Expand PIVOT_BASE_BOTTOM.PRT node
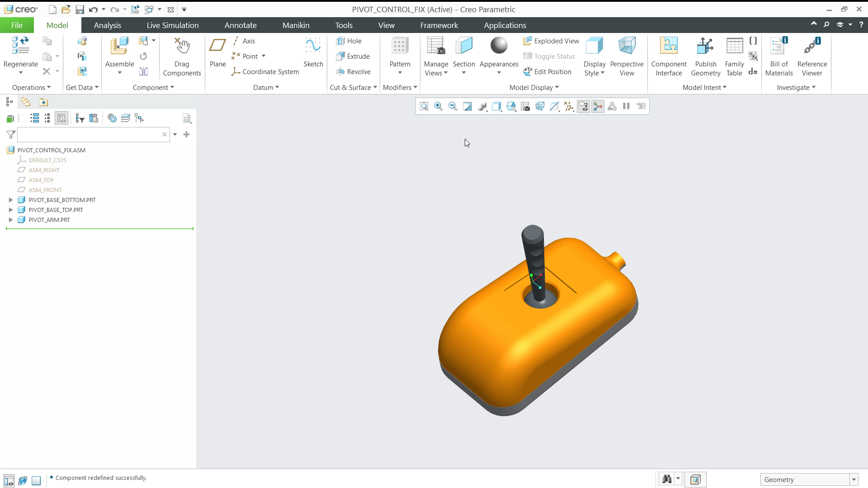 (11, 200)
